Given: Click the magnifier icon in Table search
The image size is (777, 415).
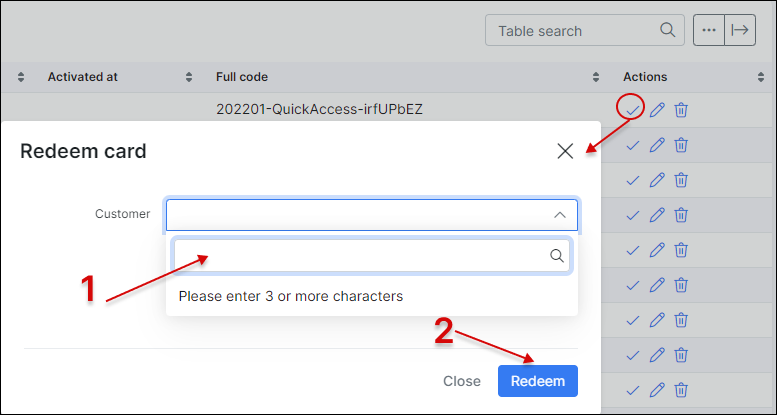Looking at the screenshot, I should (x=667, y=30).
